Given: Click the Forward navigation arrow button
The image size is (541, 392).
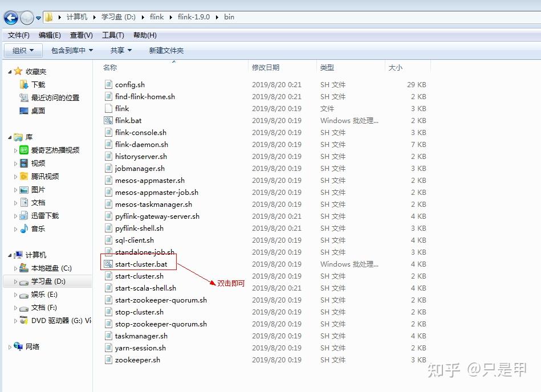Looking at the screenshot, I should point(27,18).
